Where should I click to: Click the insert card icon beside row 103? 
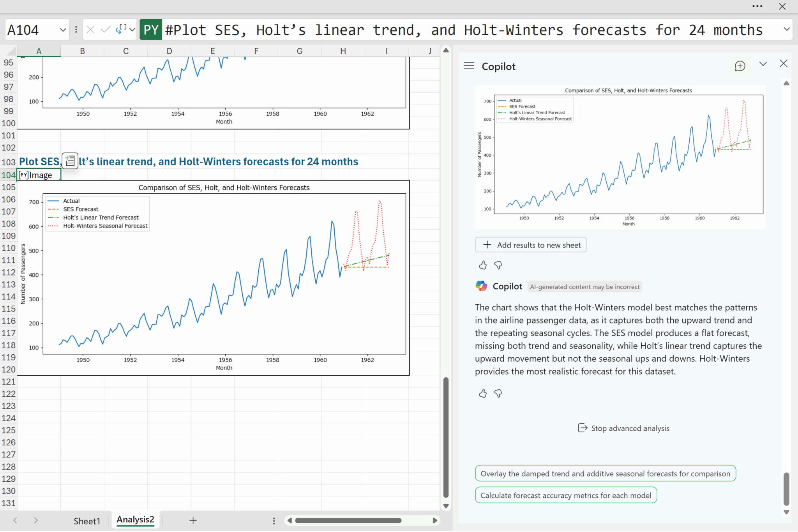point(70,161)
